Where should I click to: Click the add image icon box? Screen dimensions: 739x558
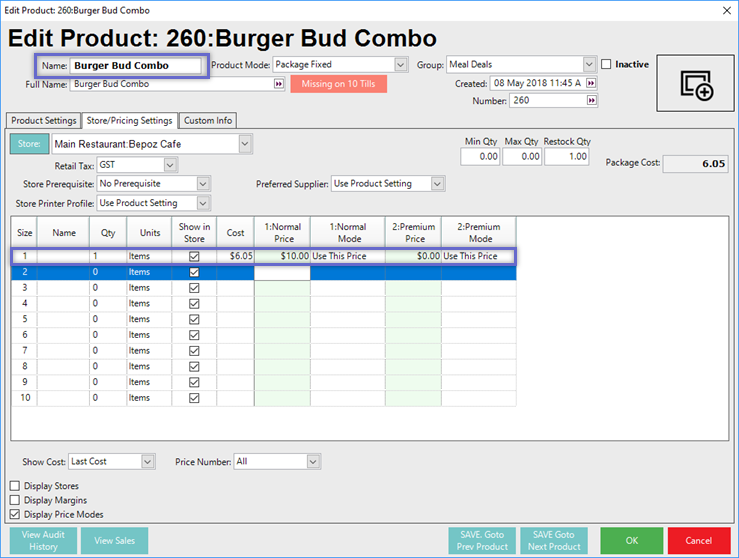click(695, 84)
